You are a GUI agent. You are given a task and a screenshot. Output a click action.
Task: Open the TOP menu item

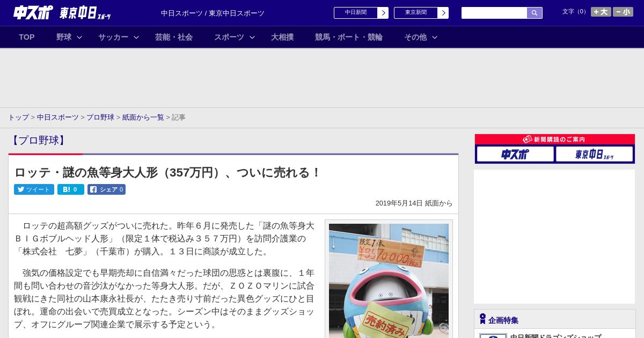(x=27, y=37)
